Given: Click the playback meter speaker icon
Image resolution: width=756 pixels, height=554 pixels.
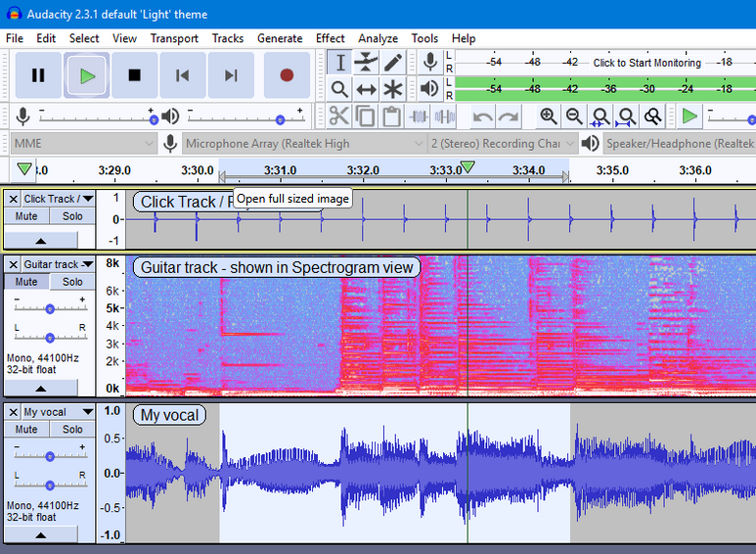Looking at the screenshot, I should pyautogui.click(x=429, y=89).
